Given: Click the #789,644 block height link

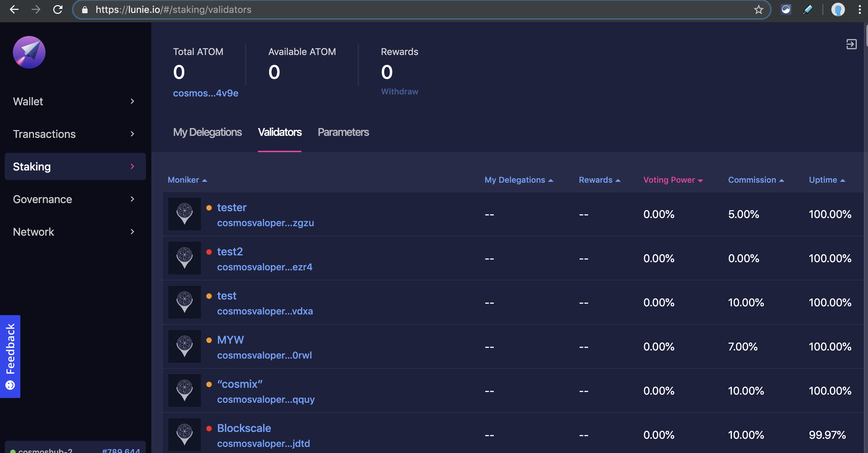Looking at the screenshot, I should tap(121, 450).
